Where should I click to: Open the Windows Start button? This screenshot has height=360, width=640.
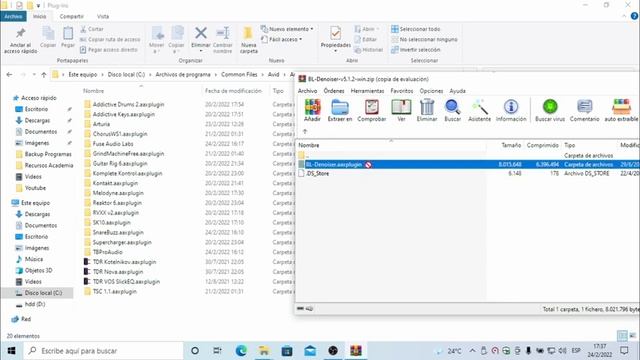(x=11, y=351)
